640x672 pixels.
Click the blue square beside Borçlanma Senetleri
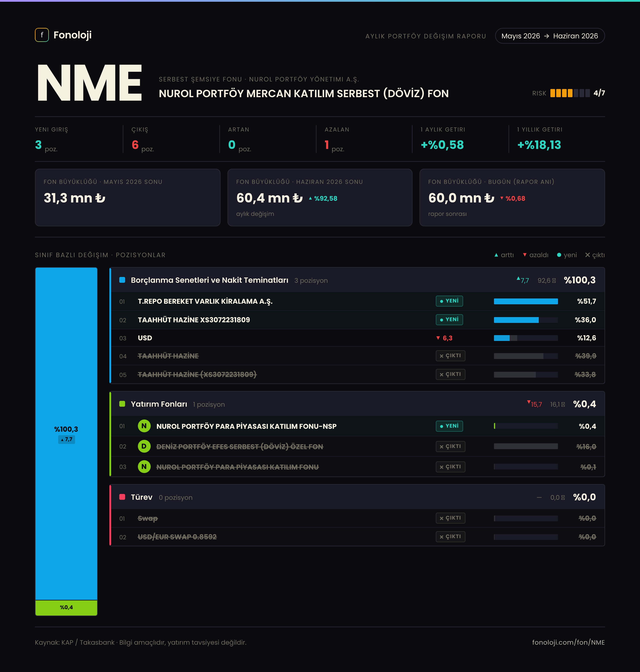coord(122,280)
